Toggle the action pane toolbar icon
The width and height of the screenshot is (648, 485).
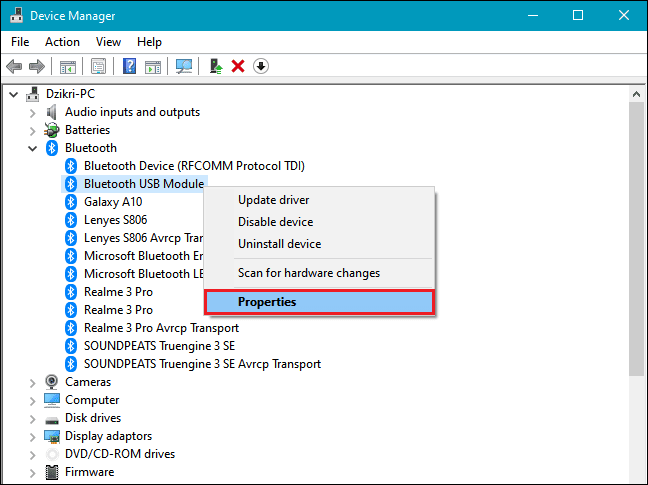(153, 66)
